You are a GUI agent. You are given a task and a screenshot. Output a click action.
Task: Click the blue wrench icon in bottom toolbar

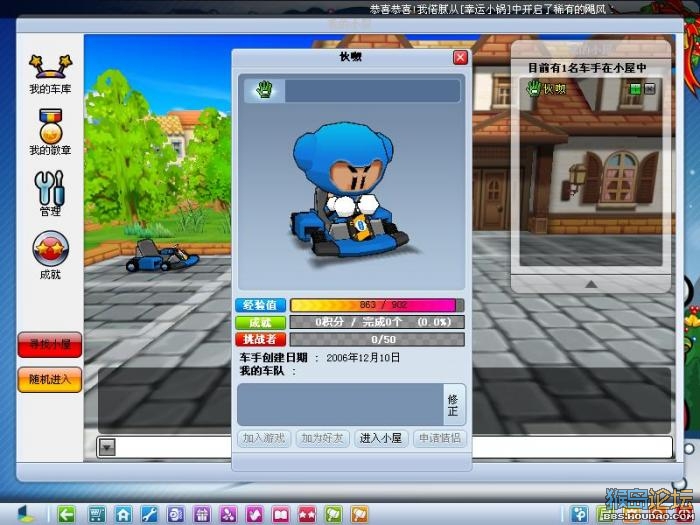click(149, 514)
